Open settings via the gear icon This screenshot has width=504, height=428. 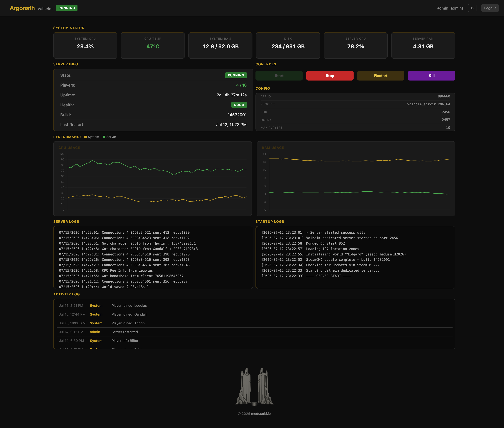click(x=472, y=8)
